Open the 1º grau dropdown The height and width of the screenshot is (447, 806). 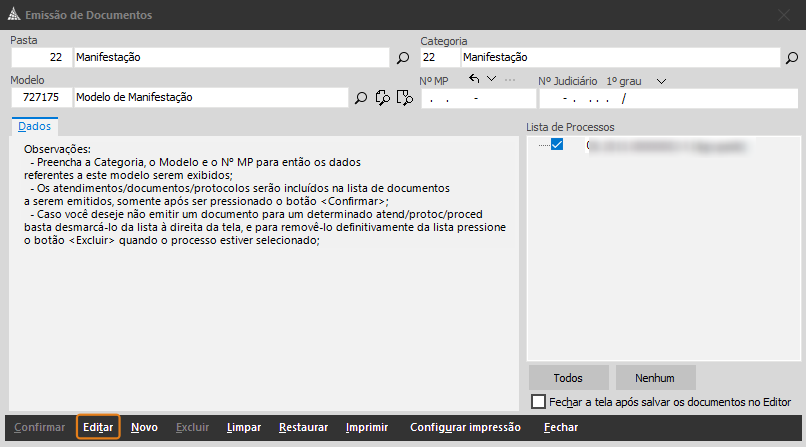coord(662,81)
